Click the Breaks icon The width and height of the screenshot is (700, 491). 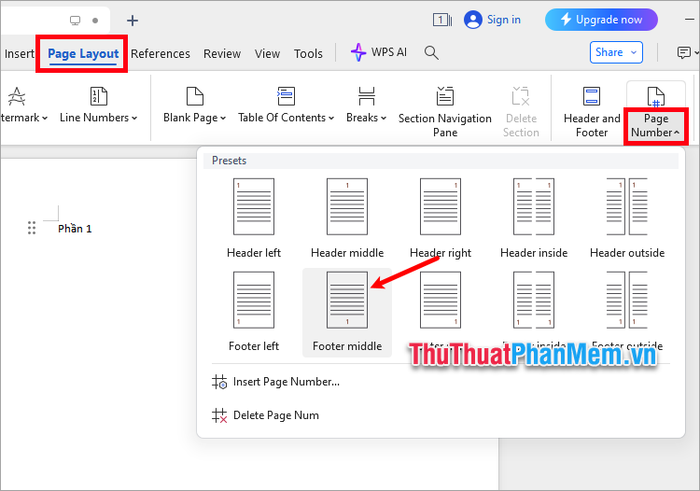366,96
